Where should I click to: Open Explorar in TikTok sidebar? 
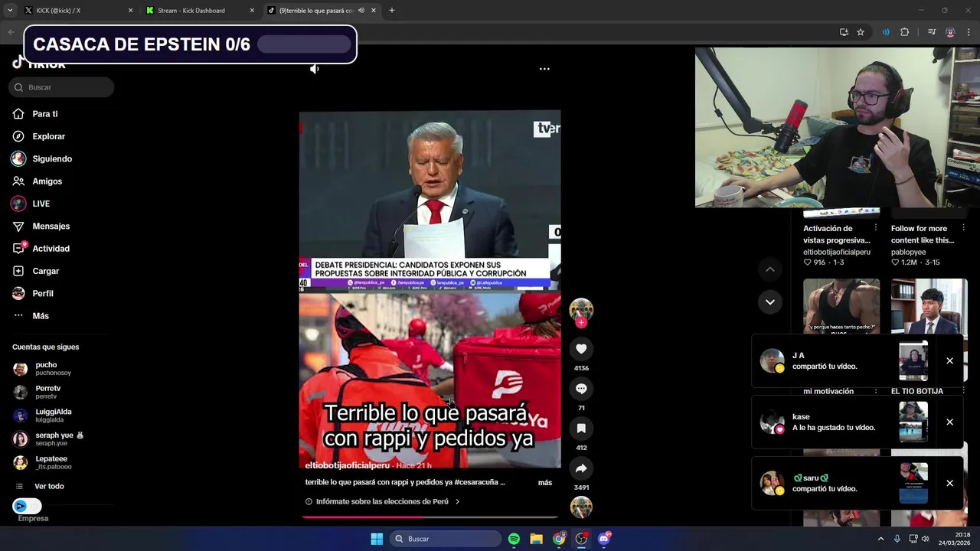point(48,136)
